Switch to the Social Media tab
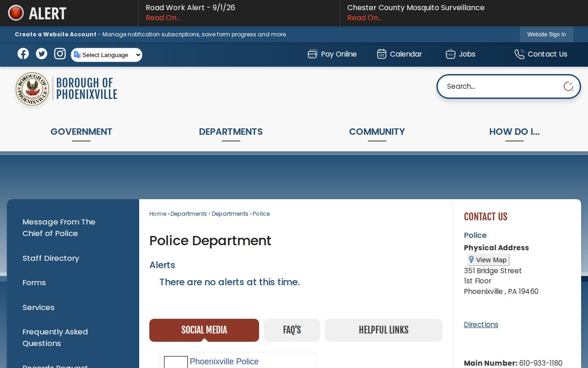Viewport: 588px width, 368px height. [204, 330]
